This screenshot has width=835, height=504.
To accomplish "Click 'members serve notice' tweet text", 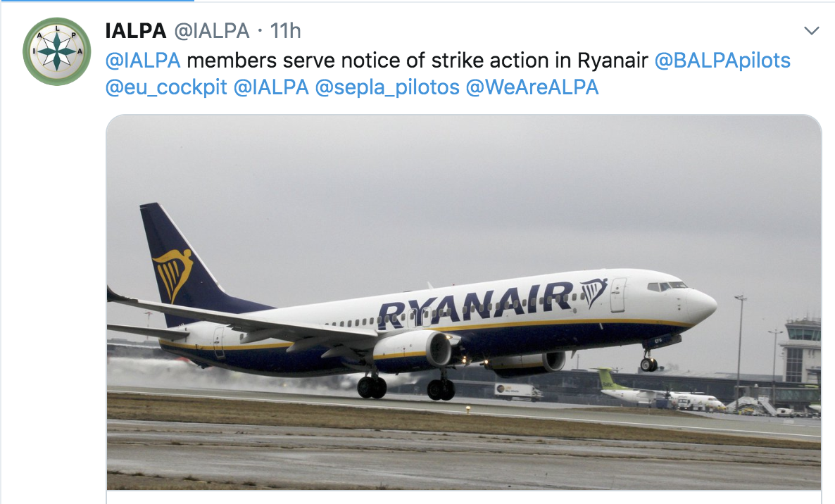I will tap(284, 61).
